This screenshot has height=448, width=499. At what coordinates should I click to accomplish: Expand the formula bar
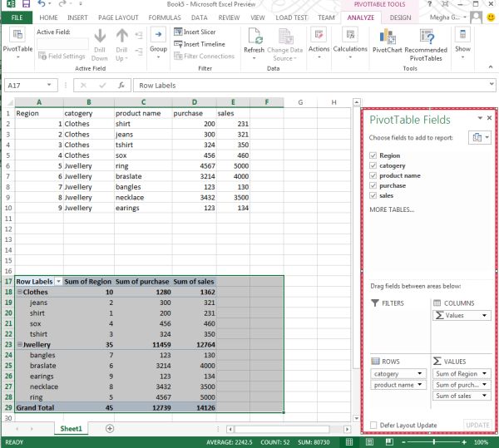(x=492, y=84)
